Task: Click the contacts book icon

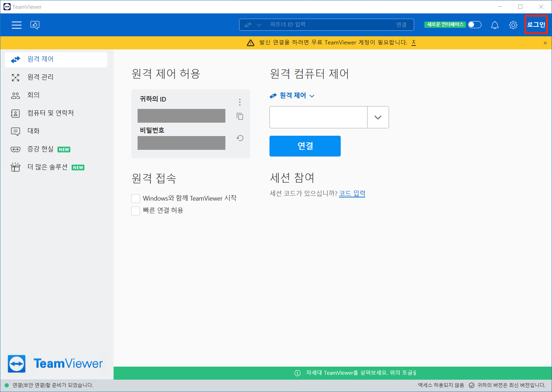Action: click(16, 114)
